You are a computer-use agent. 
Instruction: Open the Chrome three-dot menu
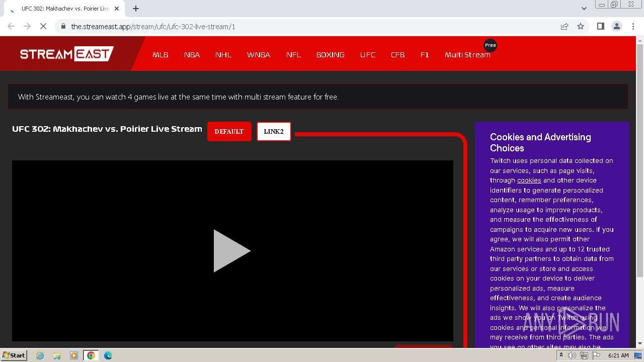633,26
